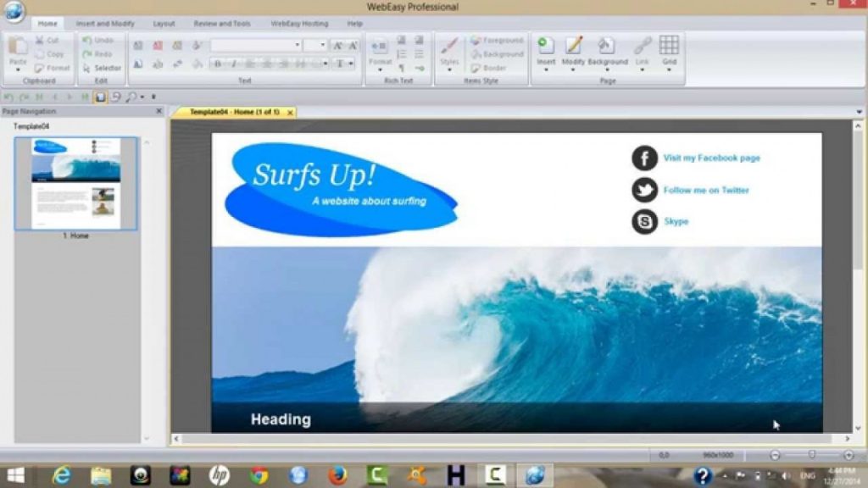Select the Home page thumbnail

click(75, 184)
